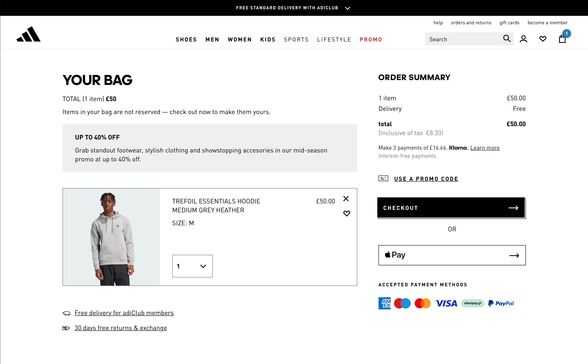588x364 pixels.
Task: Open the PROMO navigation tab
Action: [x=371, y=39]
